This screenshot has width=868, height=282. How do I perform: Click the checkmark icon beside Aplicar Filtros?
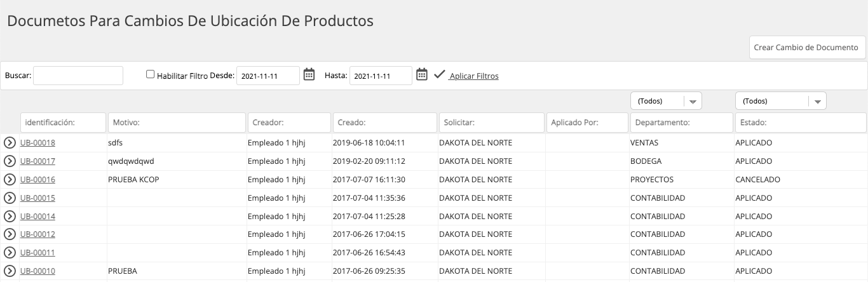(439, 75)
